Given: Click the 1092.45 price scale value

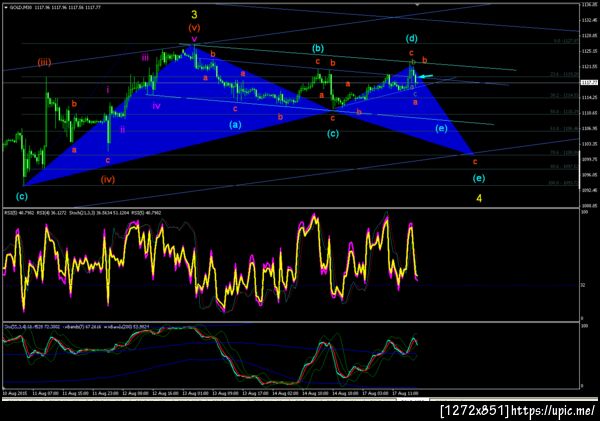Looking at the screenshot, I should click(589, 190).
